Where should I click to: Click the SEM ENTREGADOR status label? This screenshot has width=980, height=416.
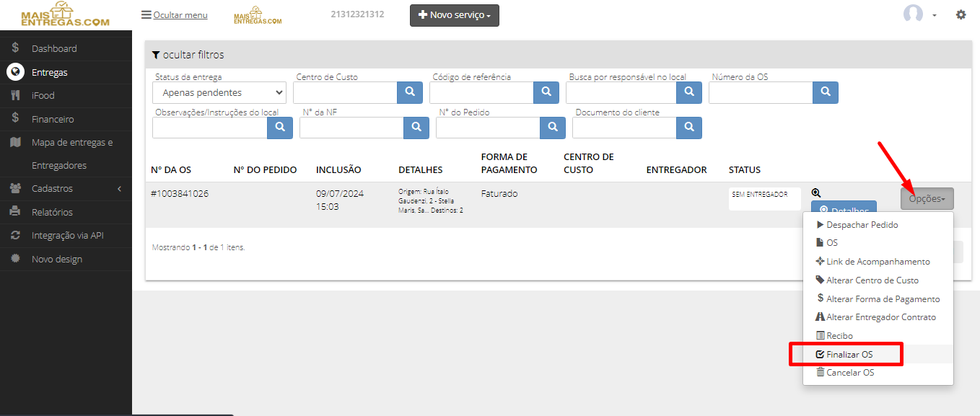pos(760,195)
